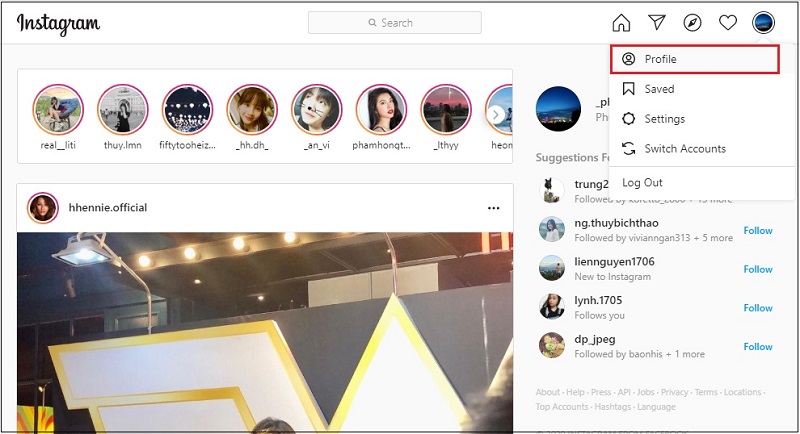Open Direct messages paper plane icon
This screenshot has height=434, width=800.
click(x=656, y=23)
